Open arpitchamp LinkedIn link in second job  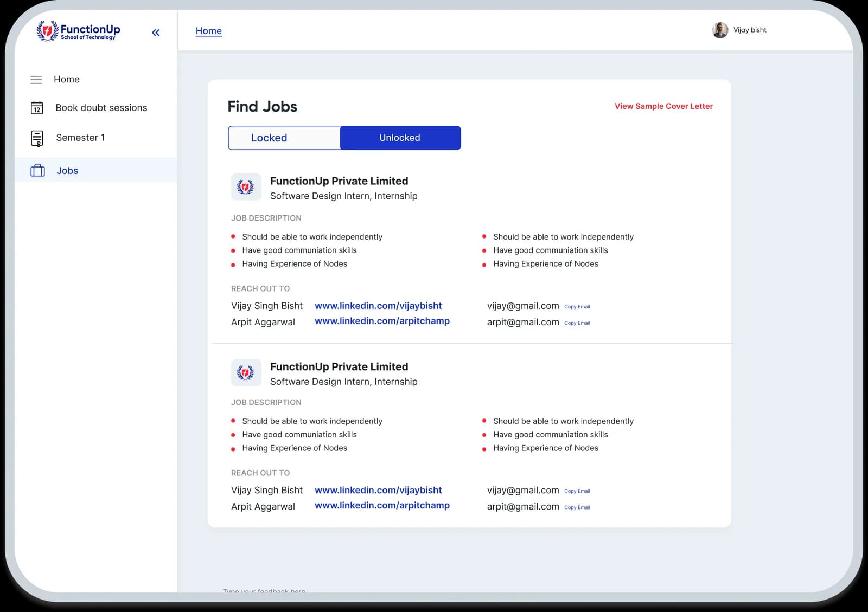(382, 505)
